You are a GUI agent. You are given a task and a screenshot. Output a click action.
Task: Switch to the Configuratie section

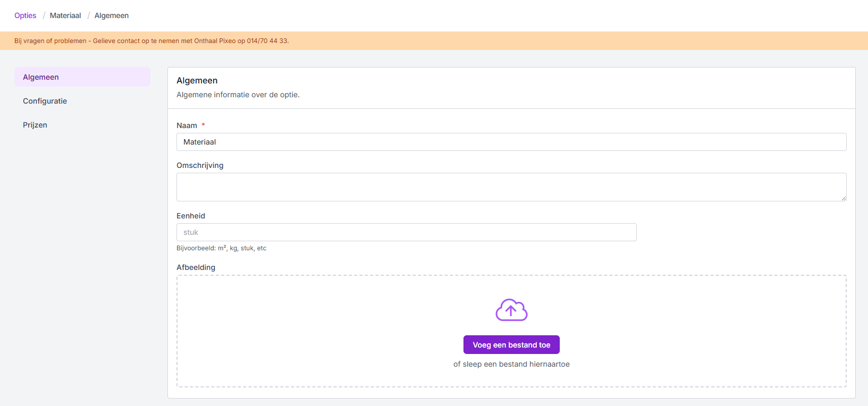(45, 101)
